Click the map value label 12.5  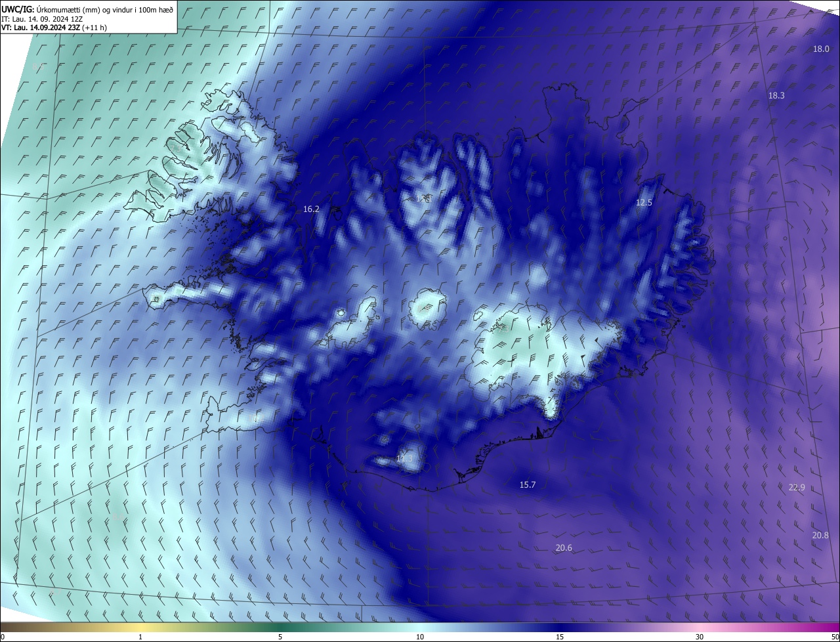tap(644, 202)
